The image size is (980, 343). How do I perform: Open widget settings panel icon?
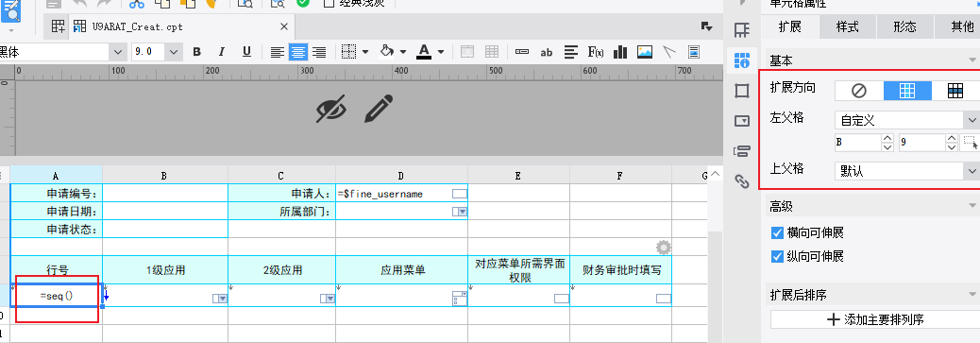[x=742, y=121]
